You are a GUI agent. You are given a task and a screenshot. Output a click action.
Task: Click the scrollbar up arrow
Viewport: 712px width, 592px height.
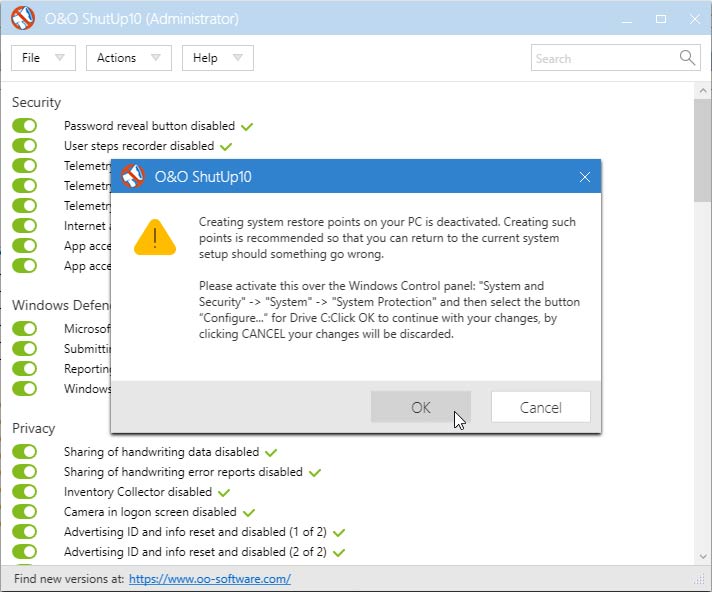[x=703, y=90]
